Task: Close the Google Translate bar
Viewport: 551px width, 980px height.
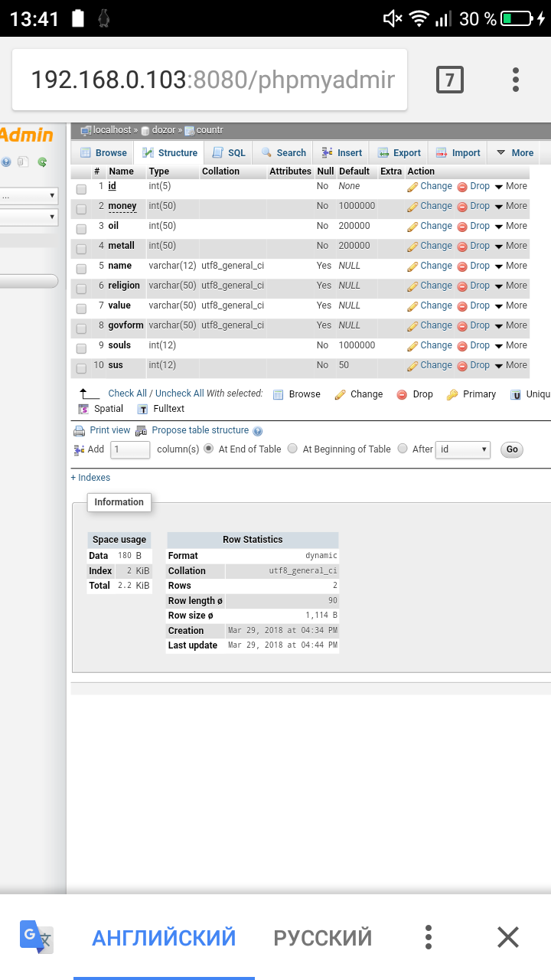Action: point(507,937)
